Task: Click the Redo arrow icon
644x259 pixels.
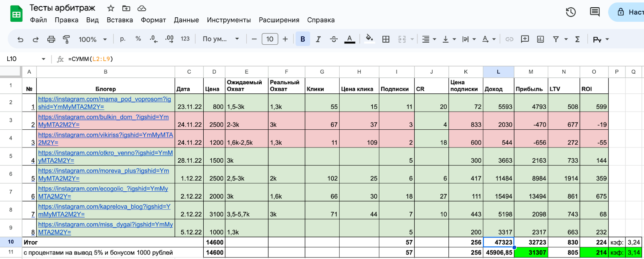Action: (x=35, y=39)
